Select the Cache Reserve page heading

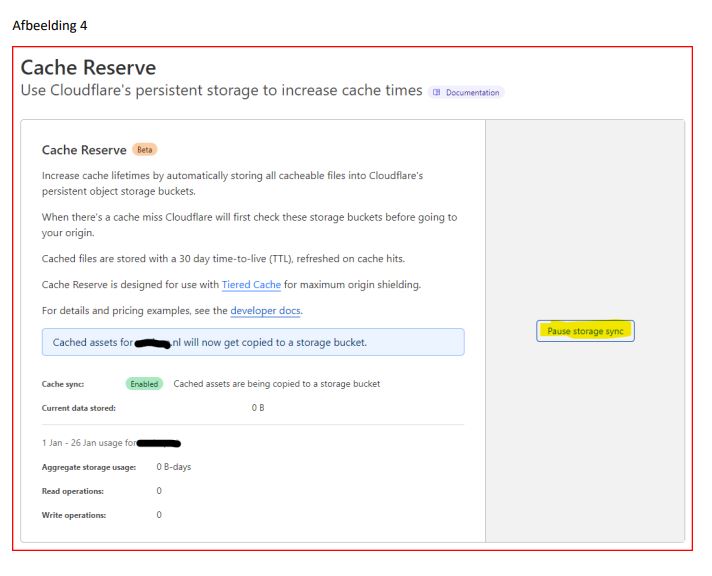88,67
